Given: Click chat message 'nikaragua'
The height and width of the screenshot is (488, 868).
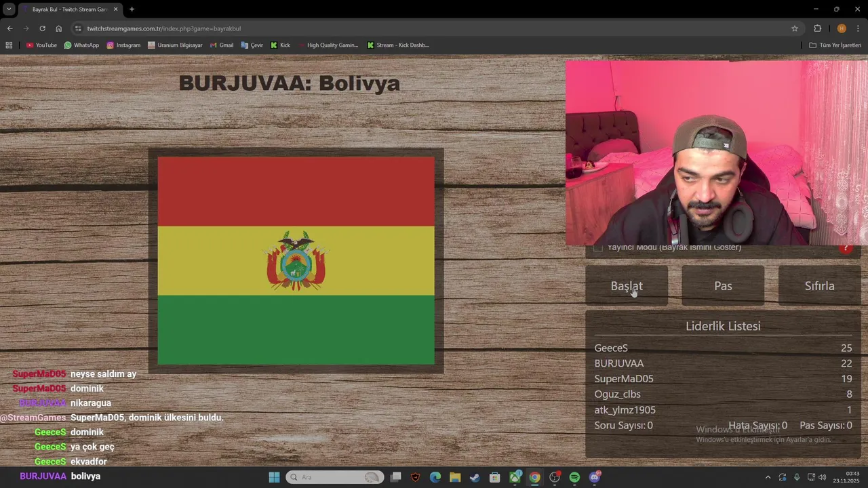Looking at the screenshot, I should tap(91, 403).
